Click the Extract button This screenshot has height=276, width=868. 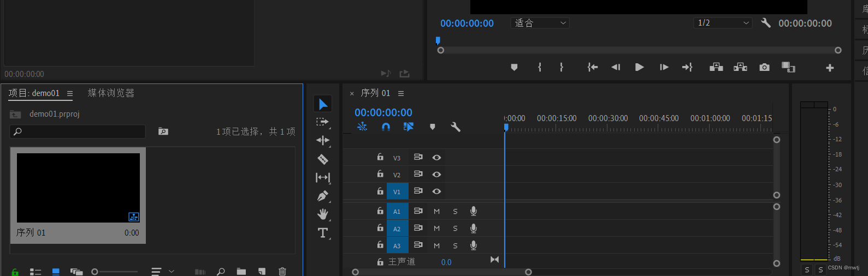[740, 67]
